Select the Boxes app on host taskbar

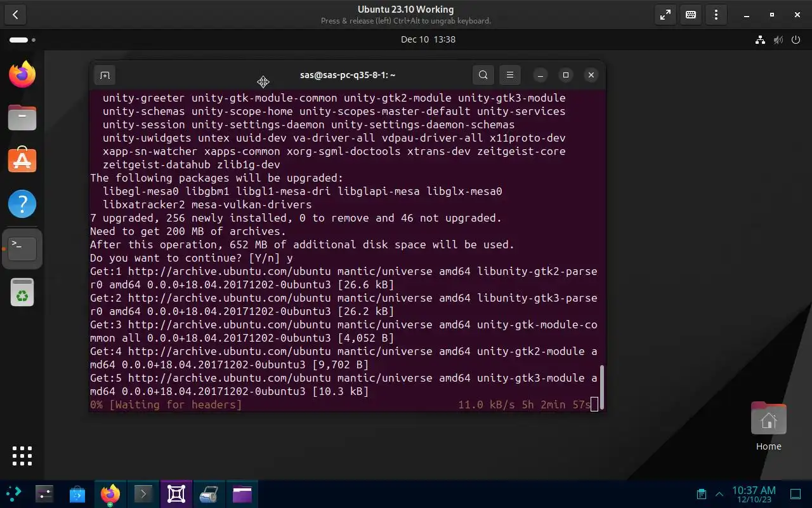point(176,493)
